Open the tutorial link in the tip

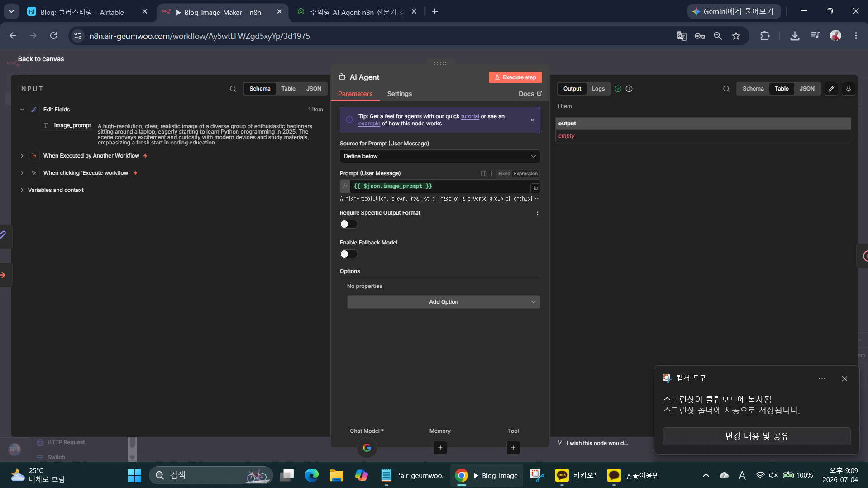click(470, 116)
